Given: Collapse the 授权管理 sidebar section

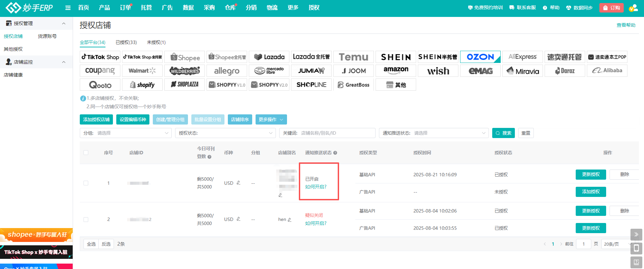Looking at the screenshot, I should pyautogui.click(x=64, y=23).
